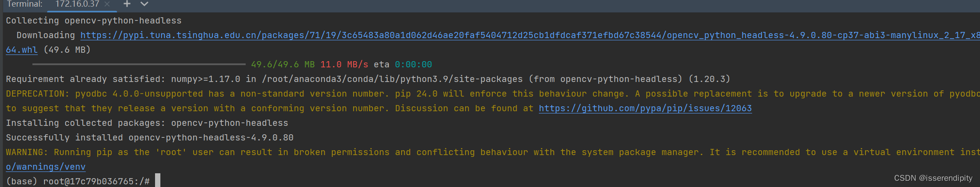Viewport: 980px width, 187px height.
Task: Open the pypi.tuna.tsinghua.edu.cn download link
Action: coord(530,35)
